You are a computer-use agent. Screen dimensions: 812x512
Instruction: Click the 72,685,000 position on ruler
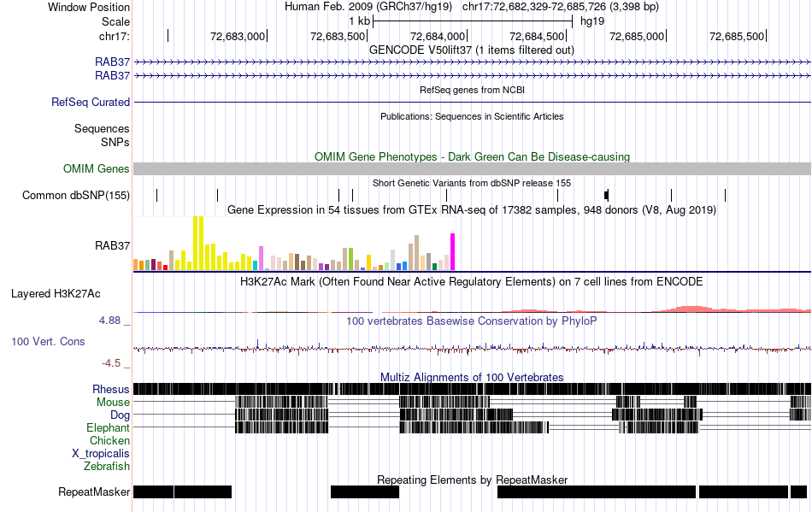637,36
